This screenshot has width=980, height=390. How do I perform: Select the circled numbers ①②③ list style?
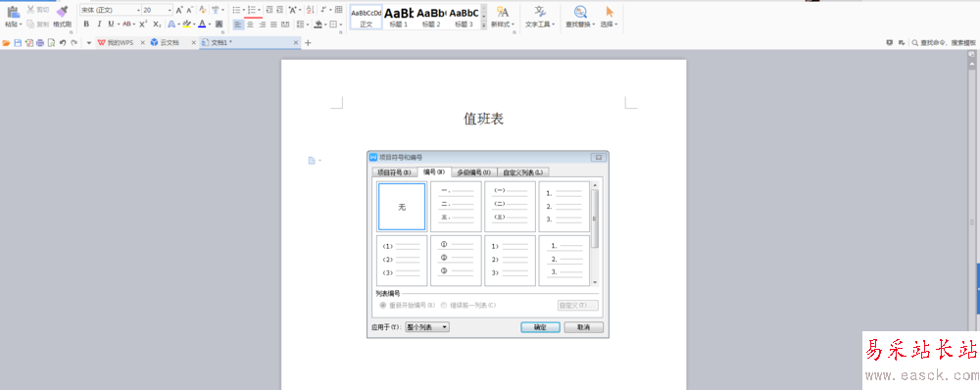(x=456, y=260)
